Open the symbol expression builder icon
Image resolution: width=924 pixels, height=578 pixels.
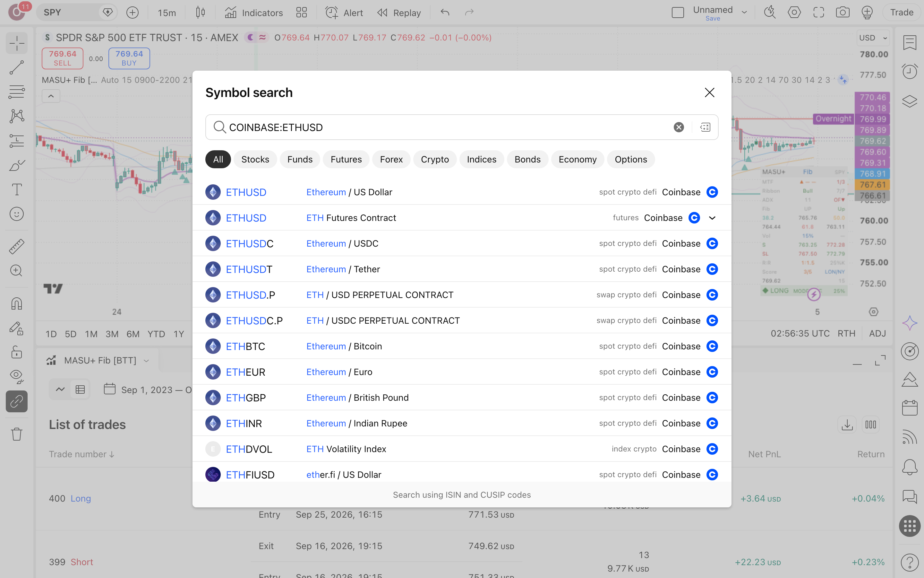pyautogui.click(x=705, y=127)
